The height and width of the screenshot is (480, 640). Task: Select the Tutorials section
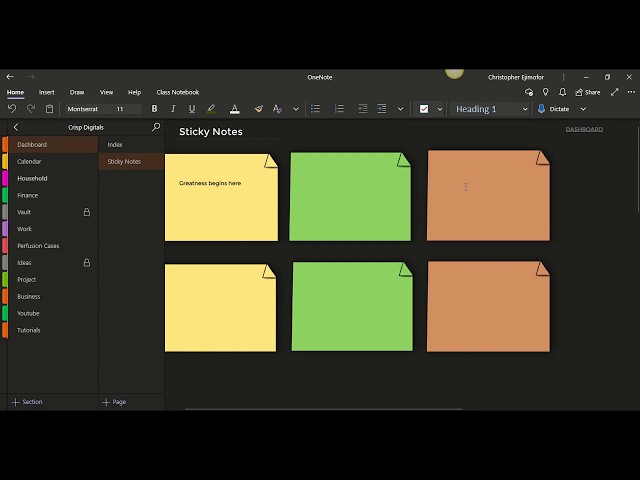[53, 330]
